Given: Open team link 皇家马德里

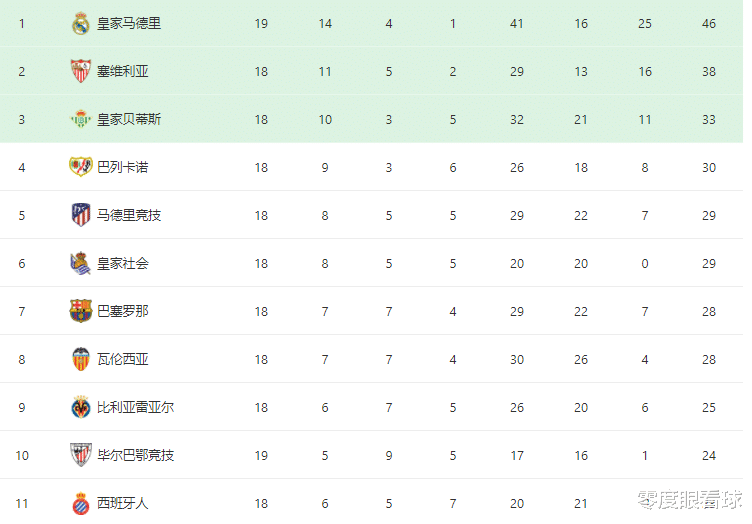Looking at the screenshot, I should click(129, 23).
